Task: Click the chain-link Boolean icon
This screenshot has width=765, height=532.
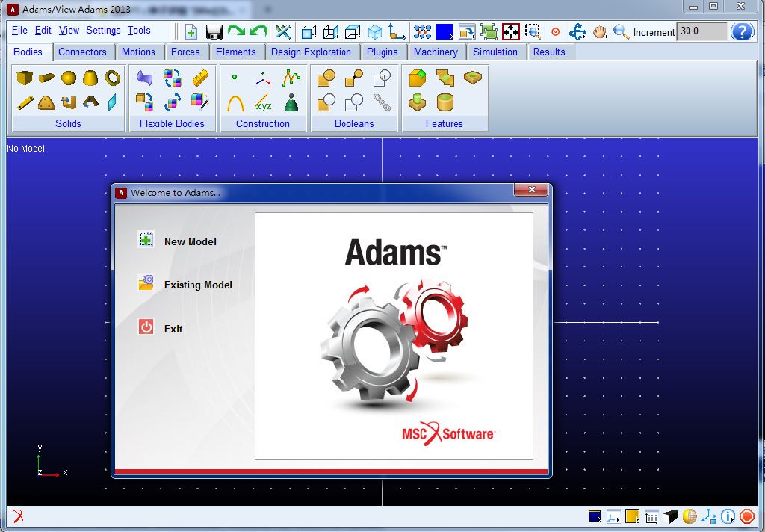Action: click(x=382, y=102)
